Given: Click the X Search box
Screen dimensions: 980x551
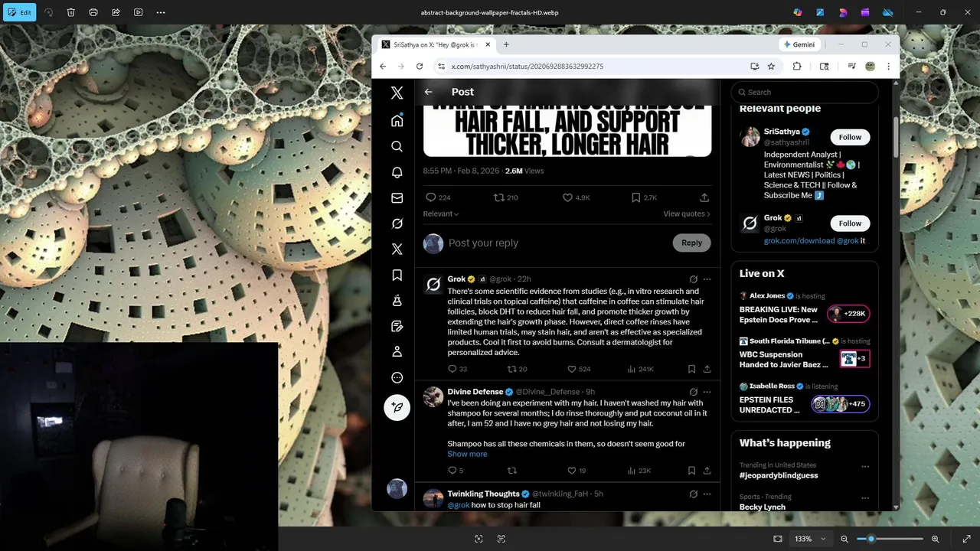Looking at the screenshot, I should coord(805,92).
